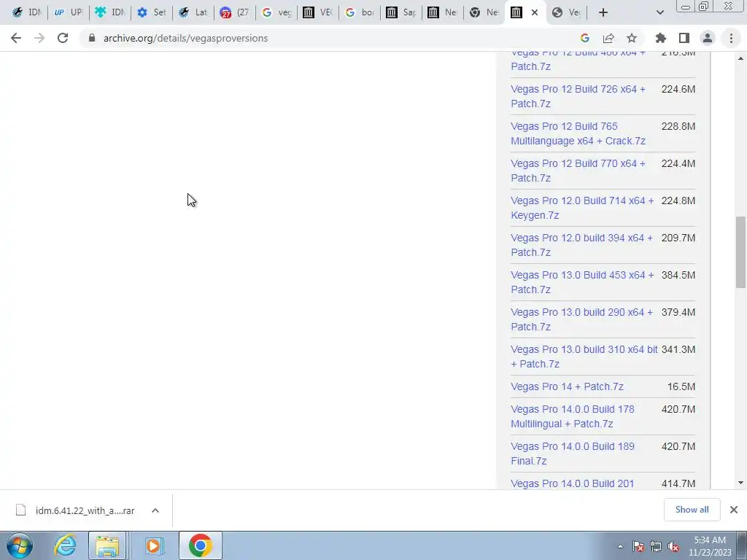Close the active archive tab
This screenshot has height=560, width=747.
tap(535, 12)
